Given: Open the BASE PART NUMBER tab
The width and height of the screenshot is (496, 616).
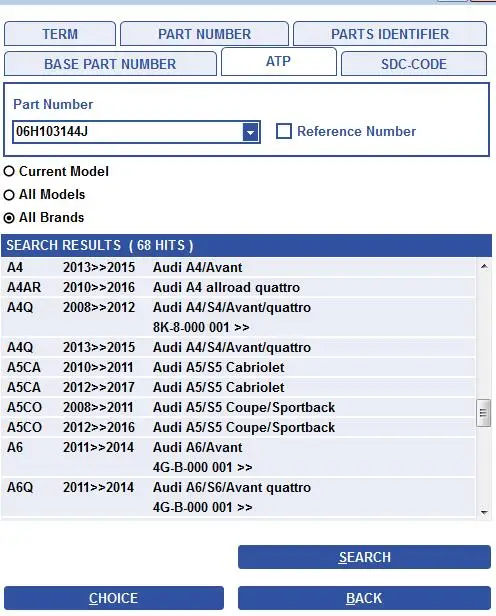Looking at the screenshot, I should tap(110, 64).
